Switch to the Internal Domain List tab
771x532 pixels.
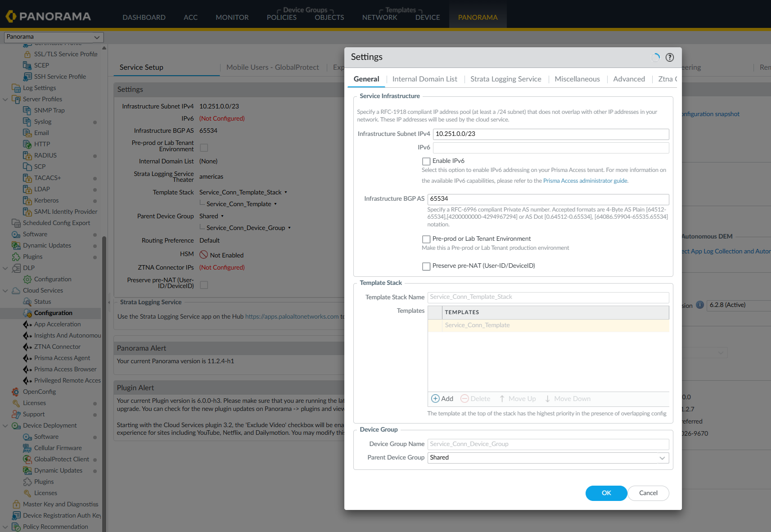[424, 79]
